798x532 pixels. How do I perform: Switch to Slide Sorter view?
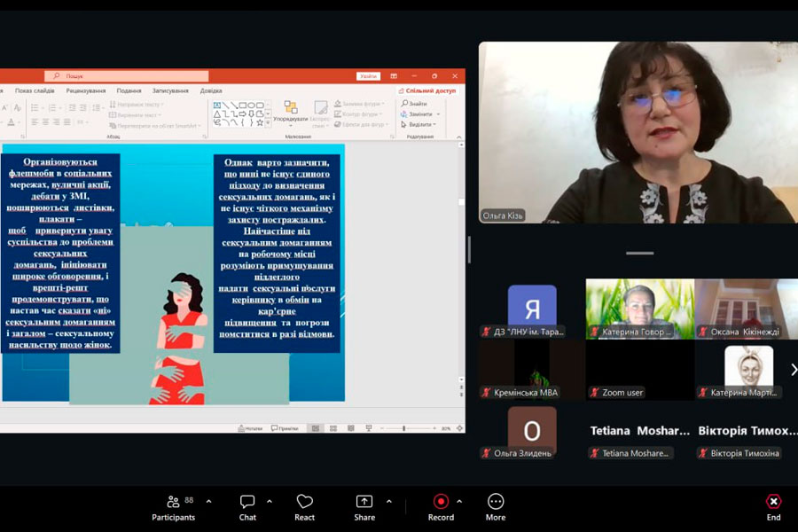333,428
